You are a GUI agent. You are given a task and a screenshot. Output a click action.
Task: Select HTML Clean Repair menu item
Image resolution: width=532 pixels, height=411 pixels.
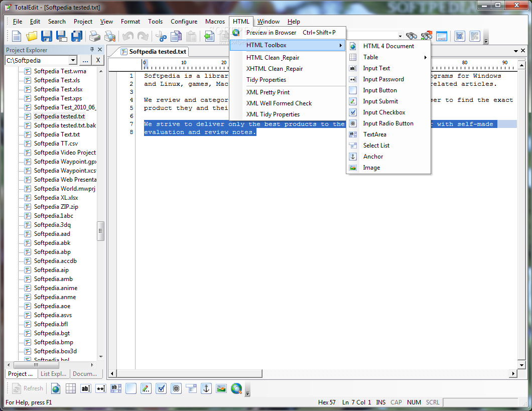point(287,58)
